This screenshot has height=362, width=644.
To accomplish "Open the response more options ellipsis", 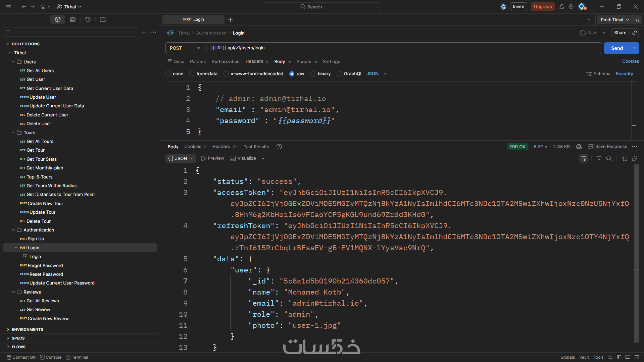I will 635,147.
